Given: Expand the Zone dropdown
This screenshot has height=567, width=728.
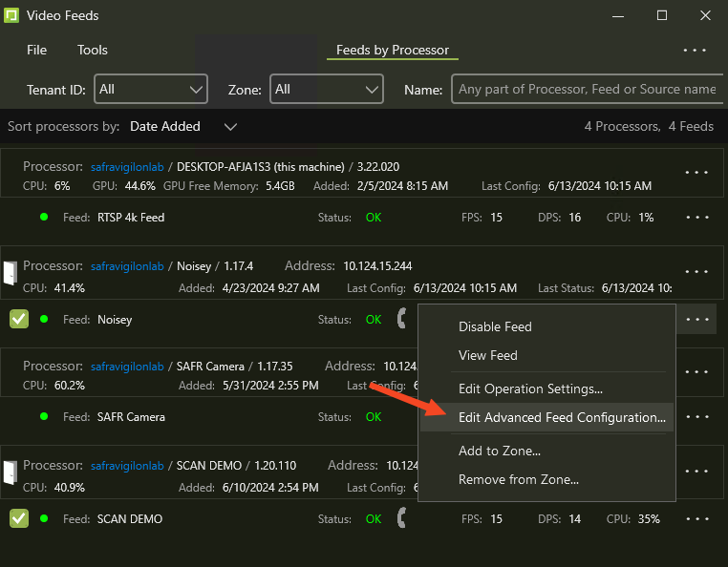Looking at the screenshot, I should (x=327, y=89).
